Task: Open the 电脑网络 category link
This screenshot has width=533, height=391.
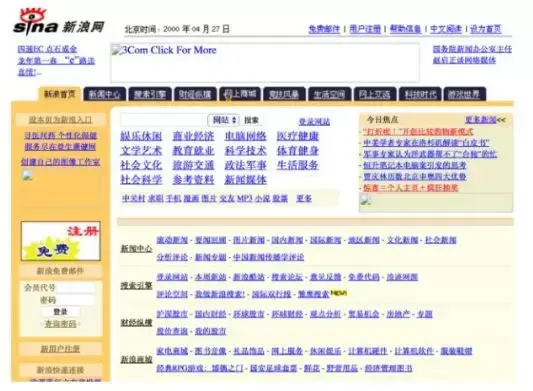Action: tap(245, 136)
